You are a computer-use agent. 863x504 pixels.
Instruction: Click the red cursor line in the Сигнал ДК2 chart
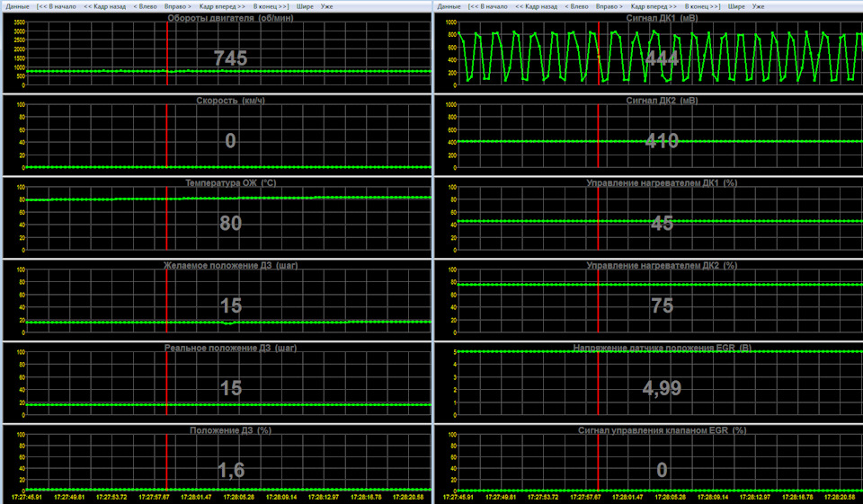[599, 136]
